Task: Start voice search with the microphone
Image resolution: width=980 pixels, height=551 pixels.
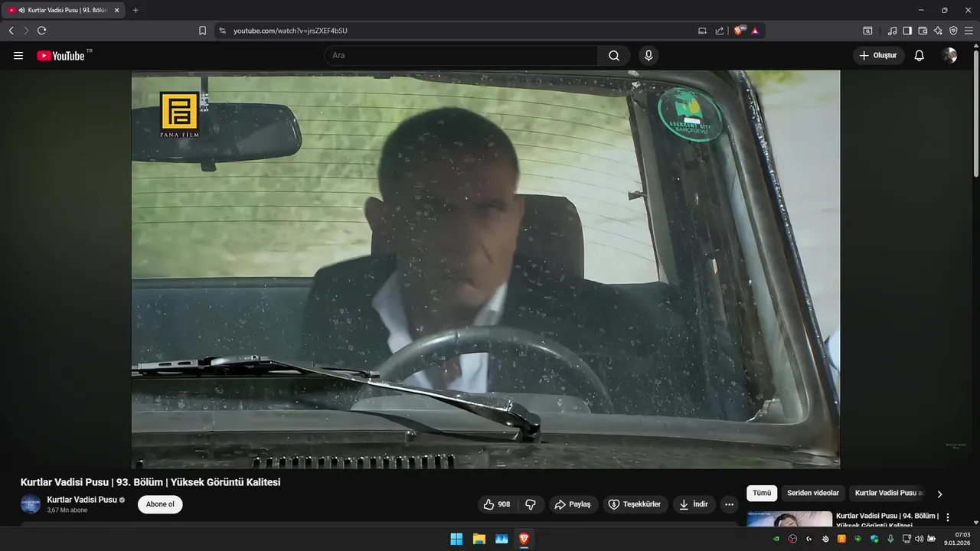Action: 648,56
